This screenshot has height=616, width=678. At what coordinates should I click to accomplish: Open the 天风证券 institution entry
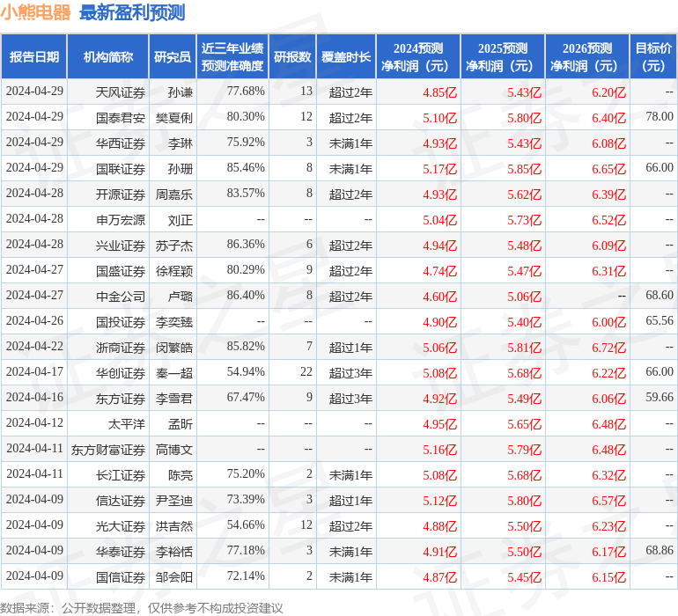pyautogui.click(x=121, y=92)
